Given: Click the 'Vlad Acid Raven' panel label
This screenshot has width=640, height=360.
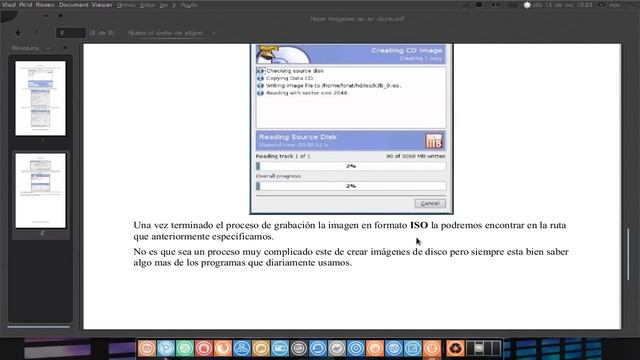Looking at the screenshot, I should pyautogui.click(x=28, y=5).
